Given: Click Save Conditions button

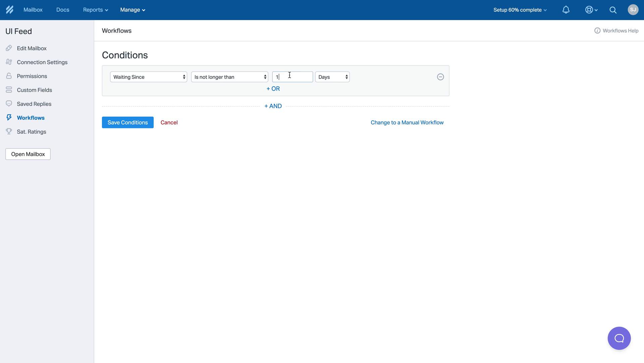Looking at the screenshot, I should tap(127, 122).
